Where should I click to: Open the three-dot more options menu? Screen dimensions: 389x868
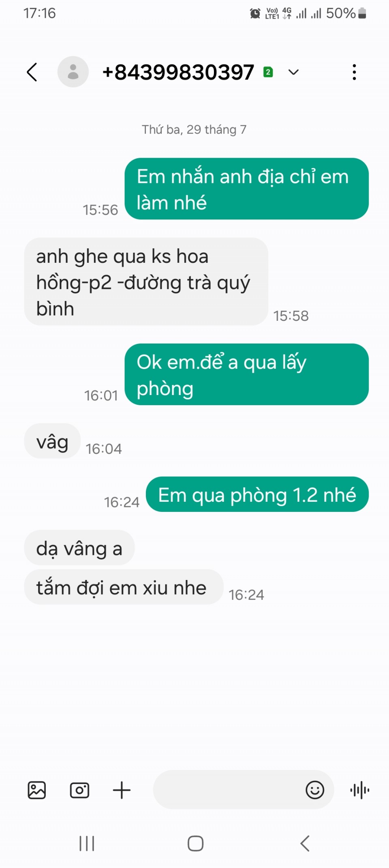(354, 72)
